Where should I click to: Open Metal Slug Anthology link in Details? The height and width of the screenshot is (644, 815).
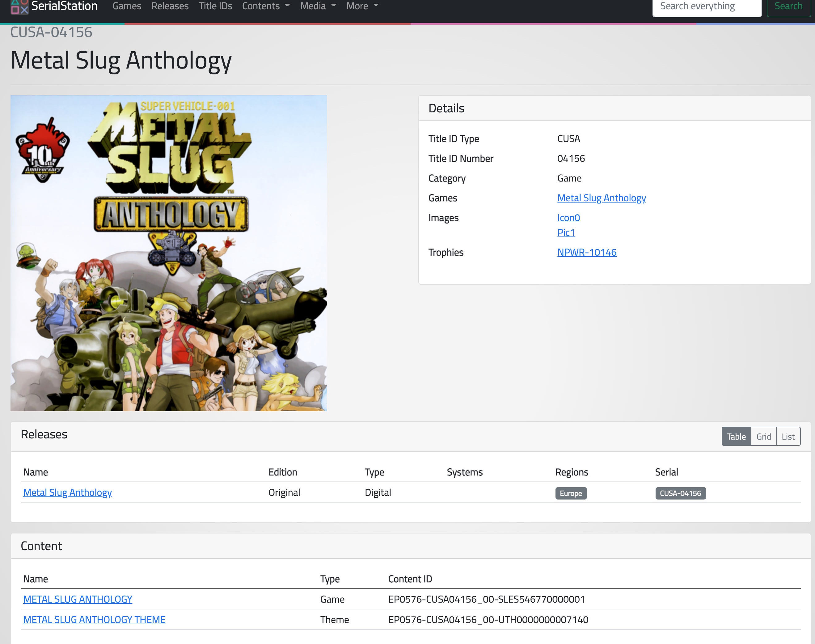pyautogui.click(x=602, y=198)
